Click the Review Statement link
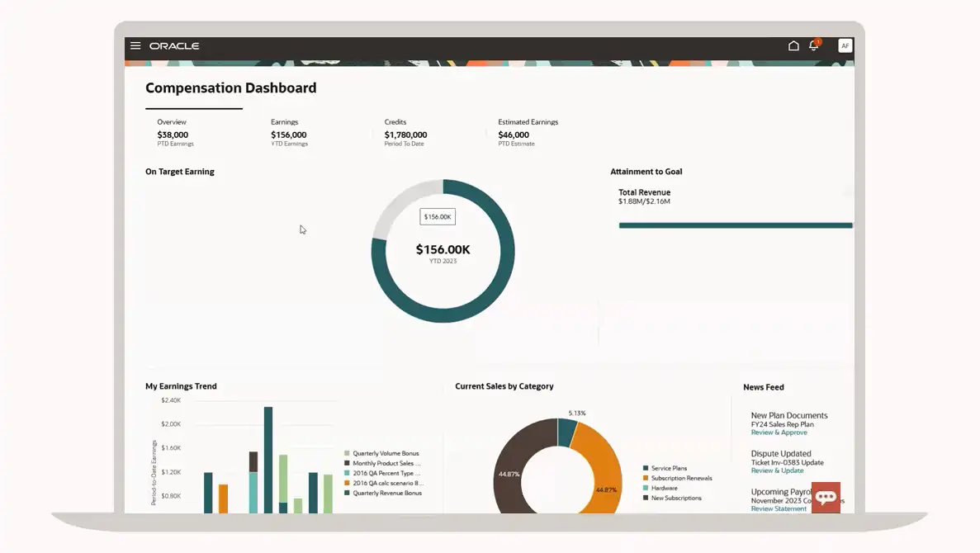The height and width of the screenshot is (553, 980). [779, 508]
